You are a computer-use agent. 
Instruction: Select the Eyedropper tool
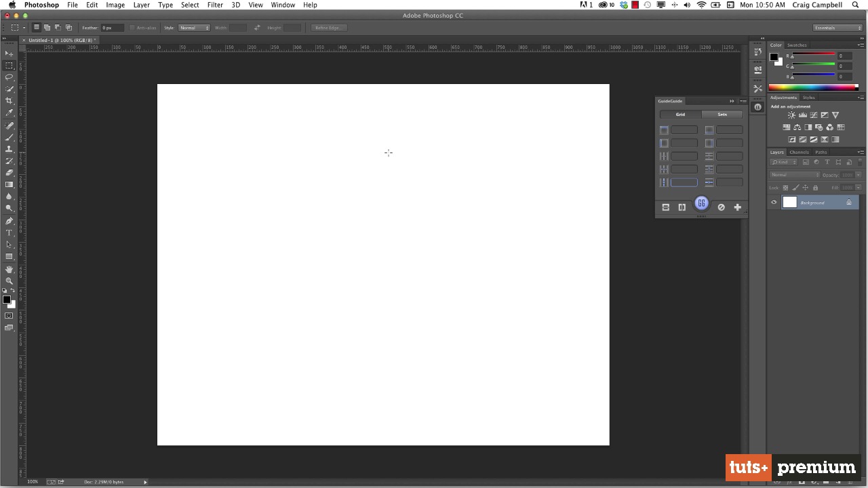(x=9, y=113)
